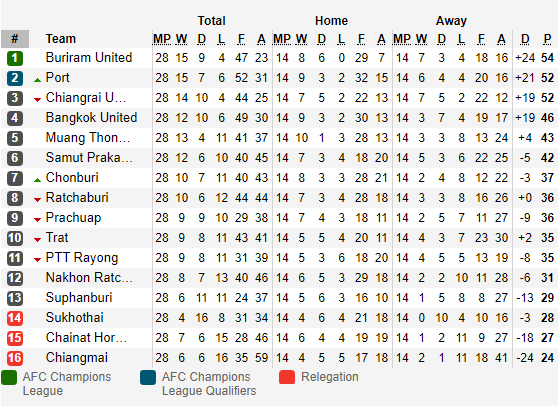Click the red Relegation legend swatch
Screen dimensions: 559x407
click(287, 377)
